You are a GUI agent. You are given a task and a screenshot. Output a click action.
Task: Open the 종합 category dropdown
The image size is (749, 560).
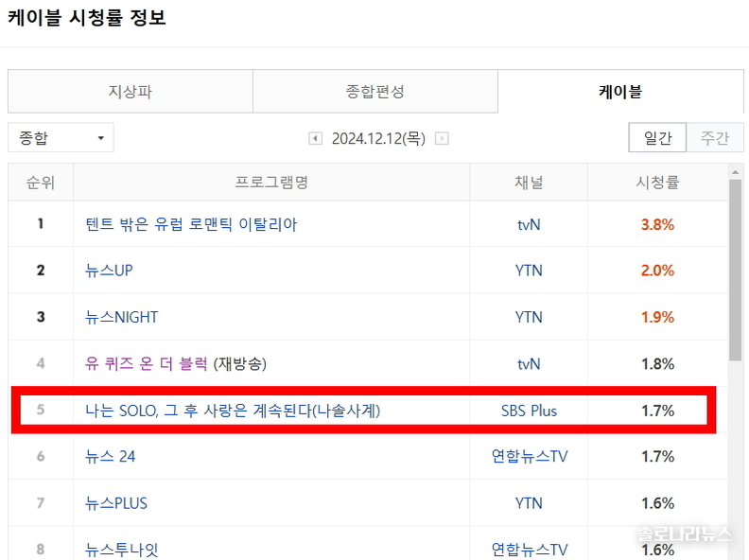tap(61, 137)
